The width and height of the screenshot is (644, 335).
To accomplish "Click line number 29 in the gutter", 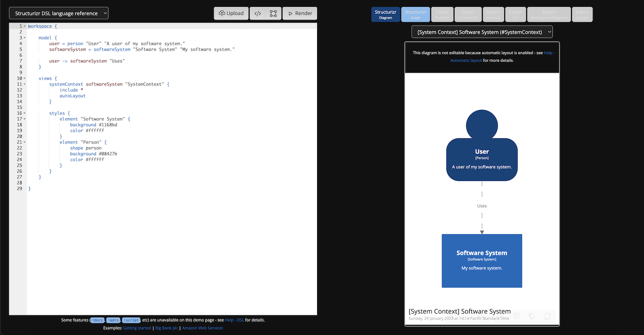I will click(19, 188).
